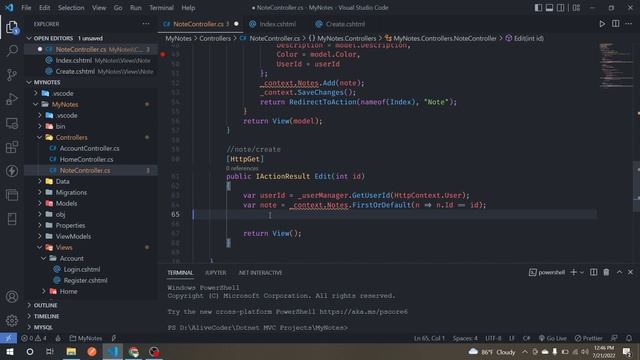Switch to JUPYTER panel tab
The height and width of the screenshot is (360, 640).
click(x=216, y=272)
